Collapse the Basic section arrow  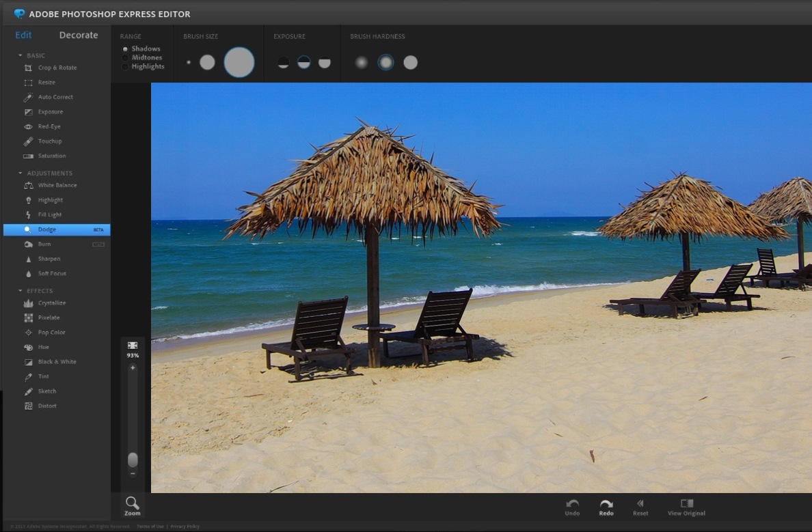[x=21, y=55]
